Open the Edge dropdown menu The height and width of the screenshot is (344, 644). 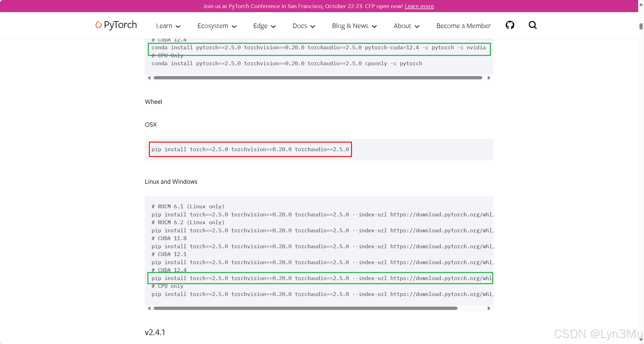click(x=264, y=26)
